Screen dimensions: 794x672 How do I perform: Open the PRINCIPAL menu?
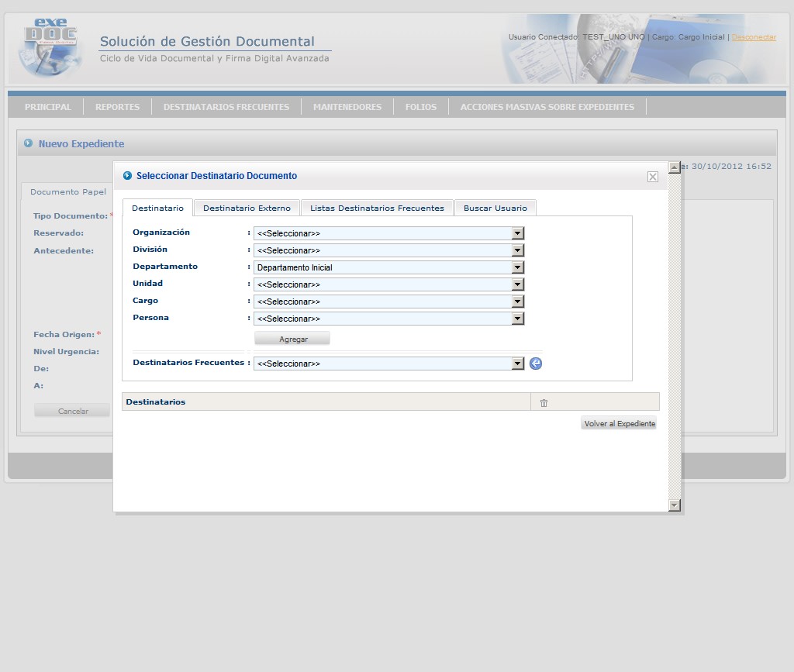[x=48, y=107]
